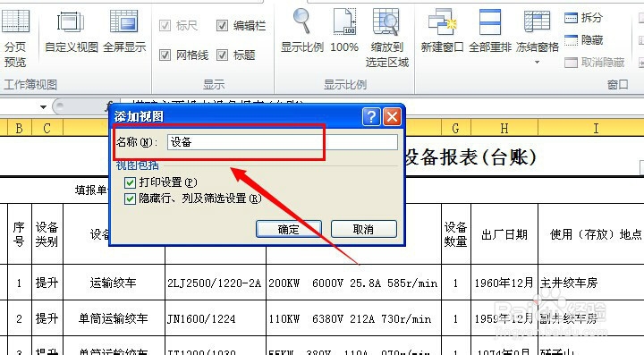Switch to Full Screen (全屏显示)
The height and width of the screenshot is (355, 644).
(x=124, y=32)
